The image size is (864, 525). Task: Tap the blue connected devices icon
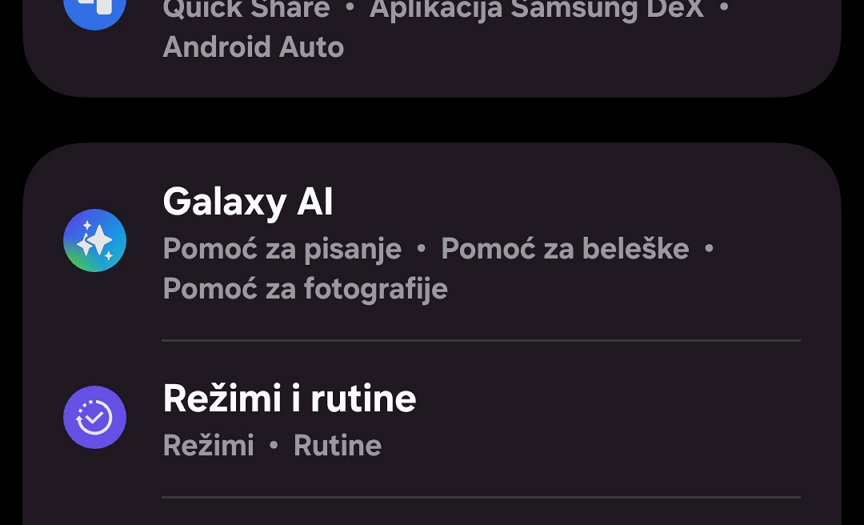95,8
